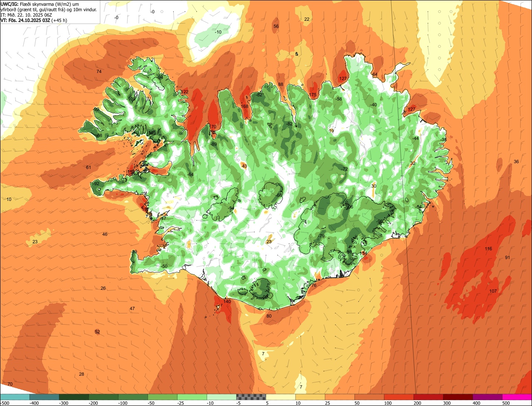Select the flux value 32
The width and height of the screenshot is (532, 406).
413,163
